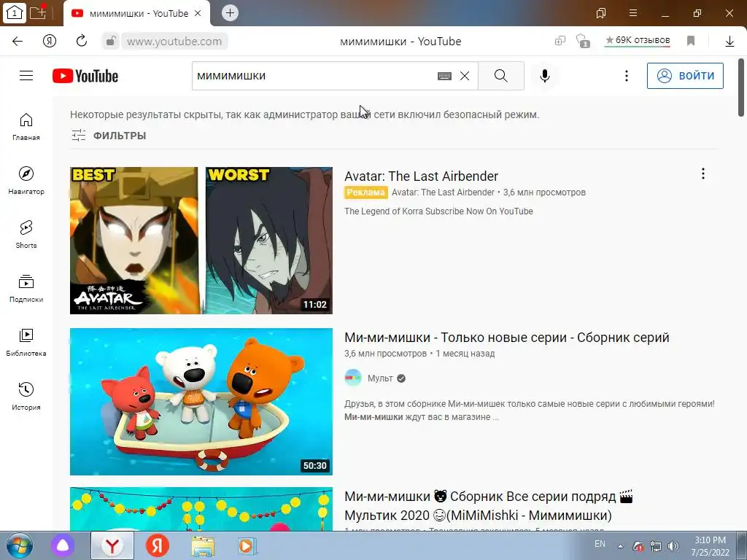This screenshot has width=747, height=560.
Task: Clear the search query with the X
Action: click(x=465, y=76)
